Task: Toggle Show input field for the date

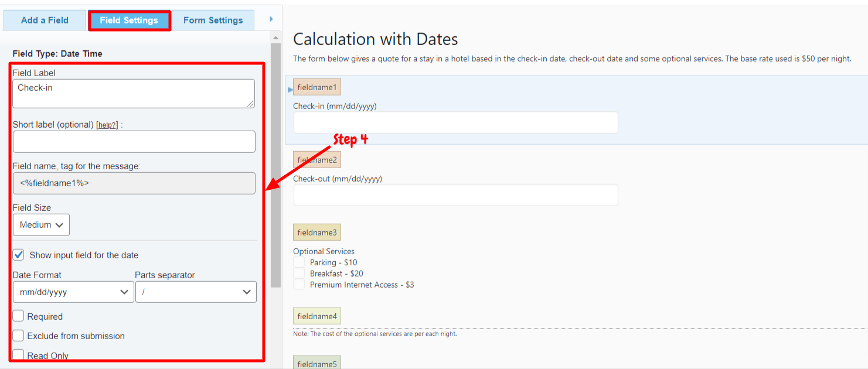Action: tap(19, 255)
